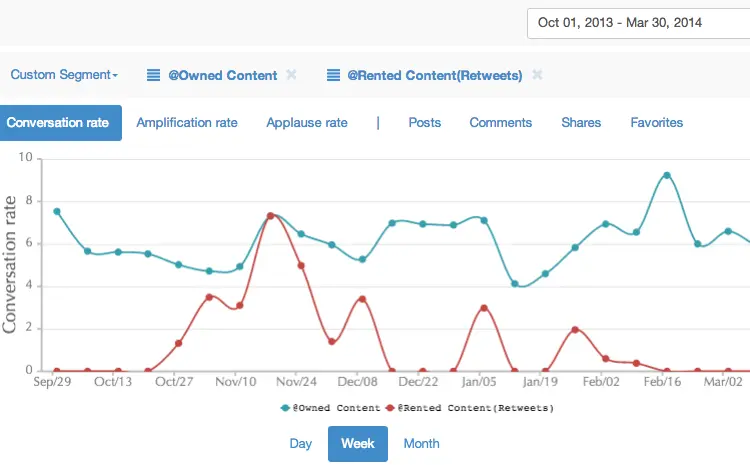
Task: Click the Feb/16 peak point on Owned line
Action: [x=666, y=175]
